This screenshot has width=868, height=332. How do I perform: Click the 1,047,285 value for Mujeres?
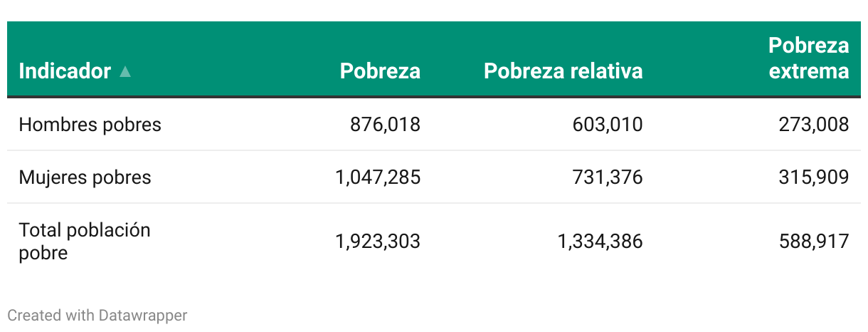coord(378,177)
